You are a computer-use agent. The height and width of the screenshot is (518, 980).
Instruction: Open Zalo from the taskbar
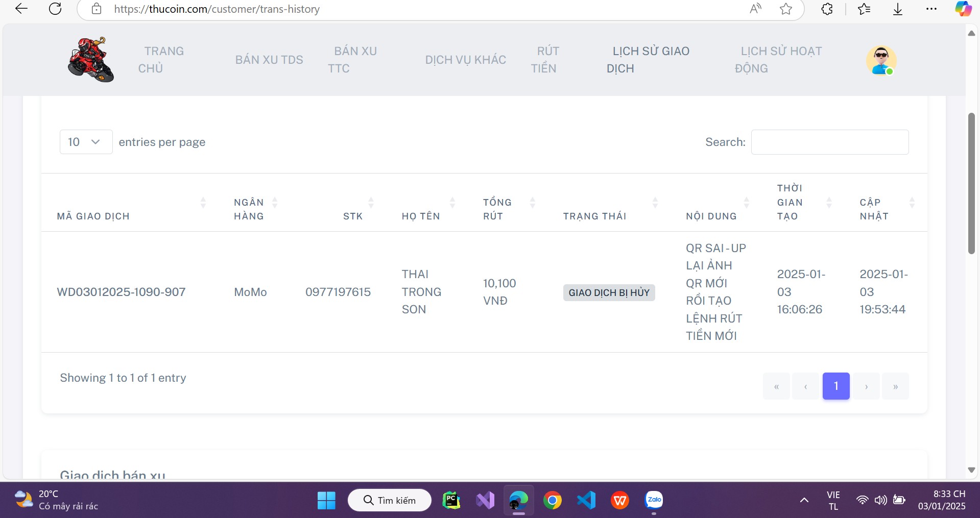654,500
